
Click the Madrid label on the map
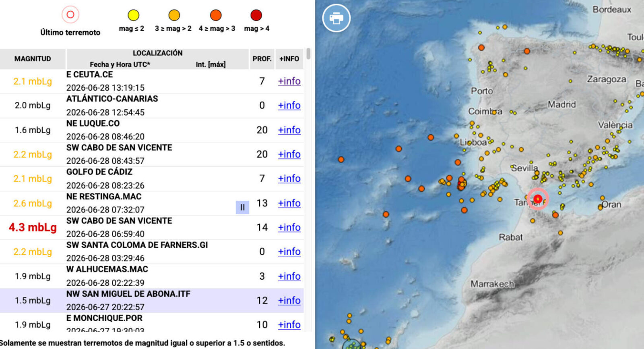(561, 104)
